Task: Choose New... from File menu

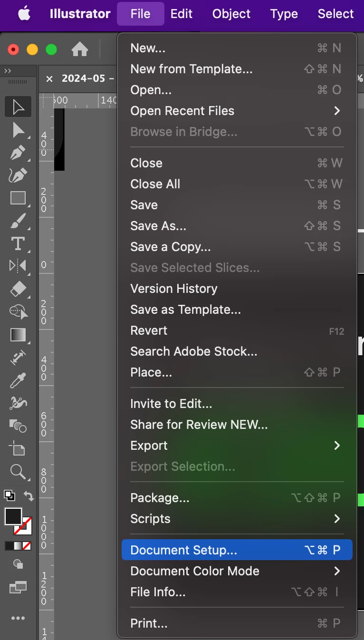Action: pos(237,48)
